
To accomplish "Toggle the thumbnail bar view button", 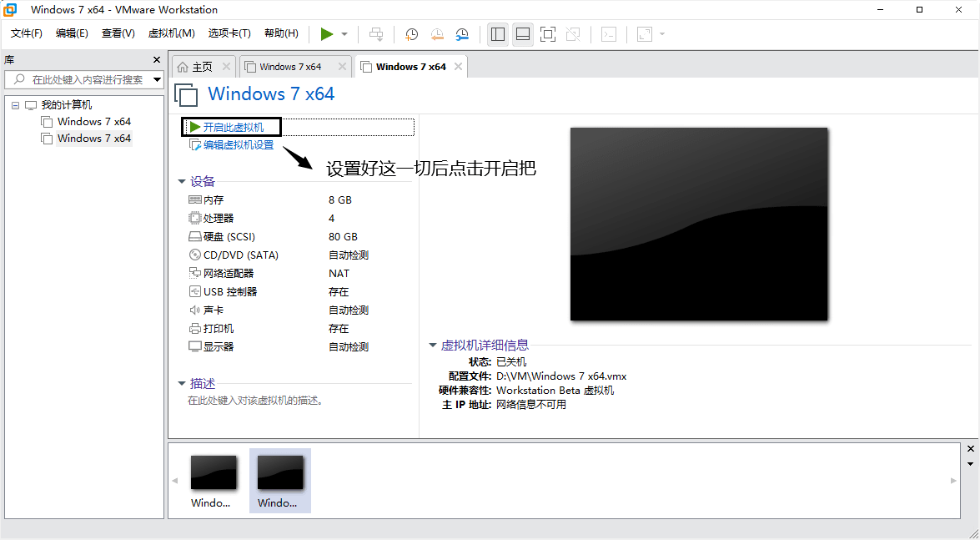I will pos(523,34).
